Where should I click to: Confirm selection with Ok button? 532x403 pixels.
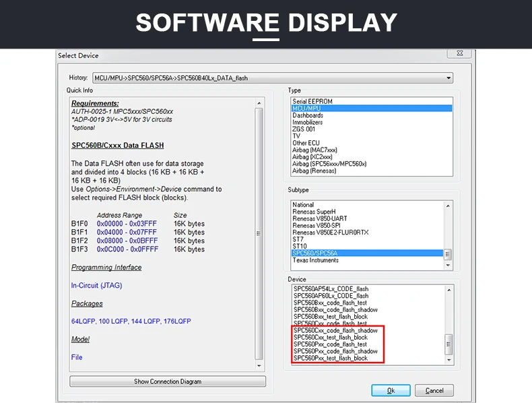tap(391, 390)
